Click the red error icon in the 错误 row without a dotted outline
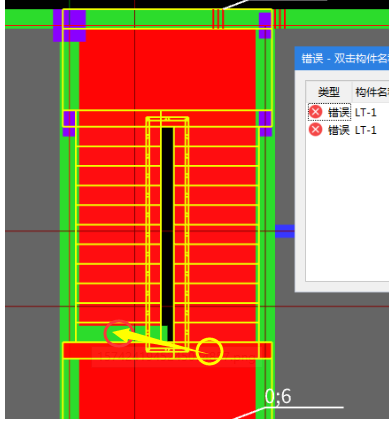Image resolution: width=389 pixels, height=424 pixels. 315,129
